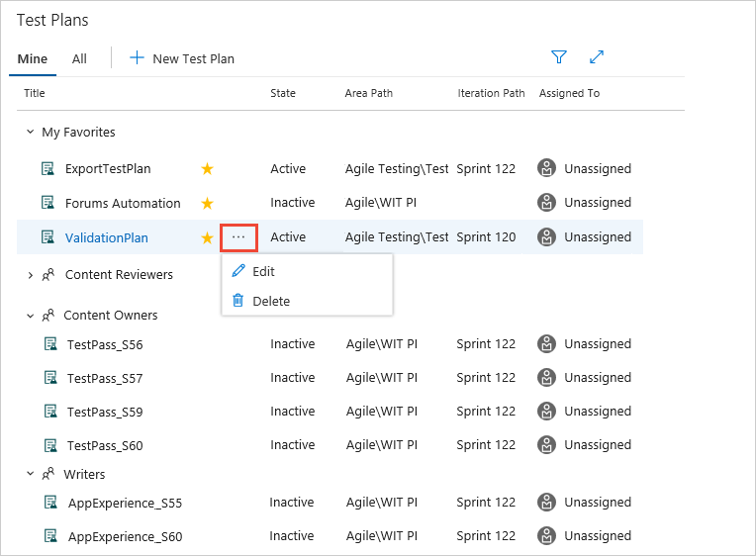
Task: Toggle the ValidationPlan favorite star
Action: [x=207, y=237]
